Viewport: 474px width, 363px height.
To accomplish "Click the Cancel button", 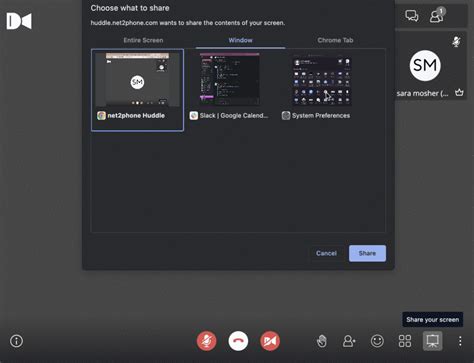I will [326, 253].
